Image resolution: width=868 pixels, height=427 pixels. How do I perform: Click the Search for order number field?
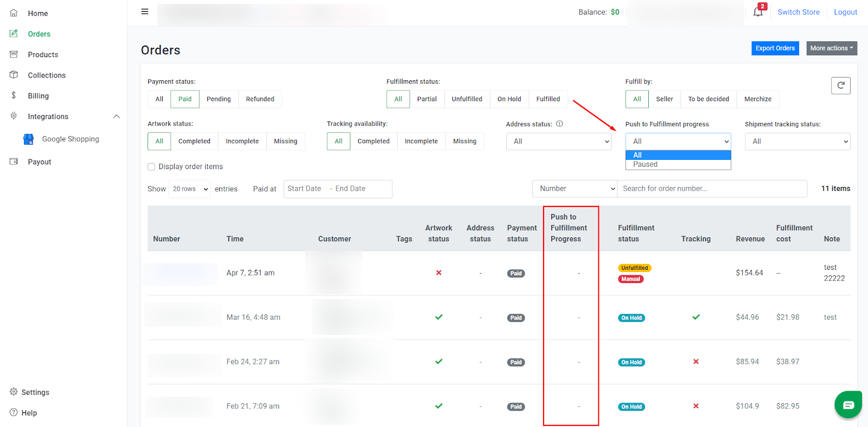pyautogui.click(x=712, y=189)
